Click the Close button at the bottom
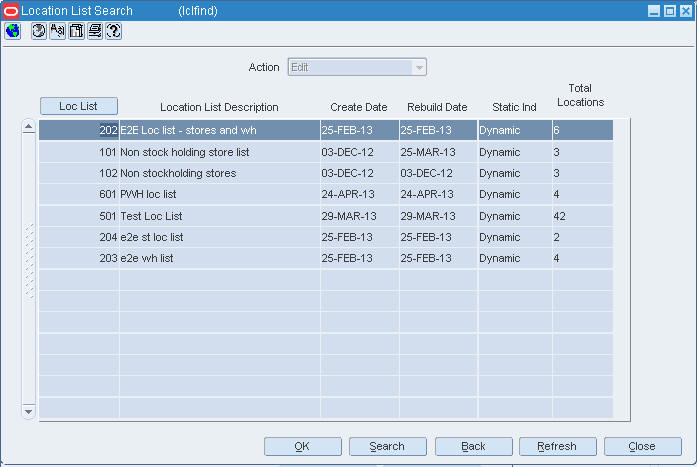 tap(643, 446)
